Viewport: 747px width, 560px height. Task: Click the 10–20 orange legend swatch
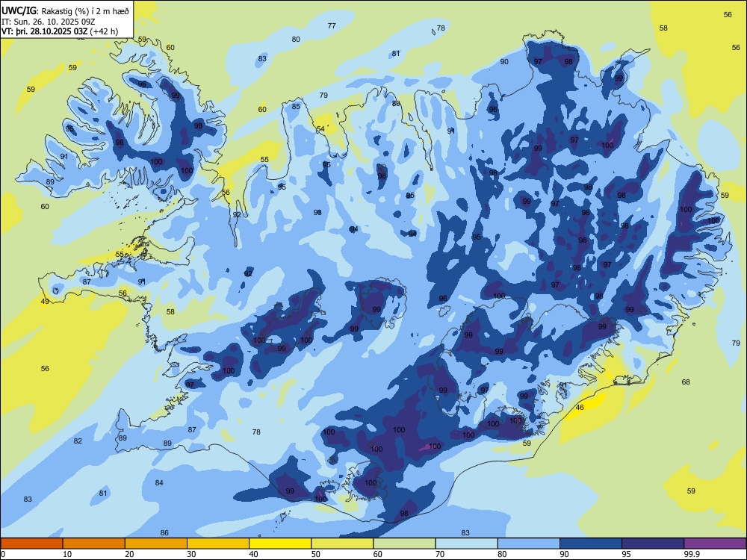(94, 544)
